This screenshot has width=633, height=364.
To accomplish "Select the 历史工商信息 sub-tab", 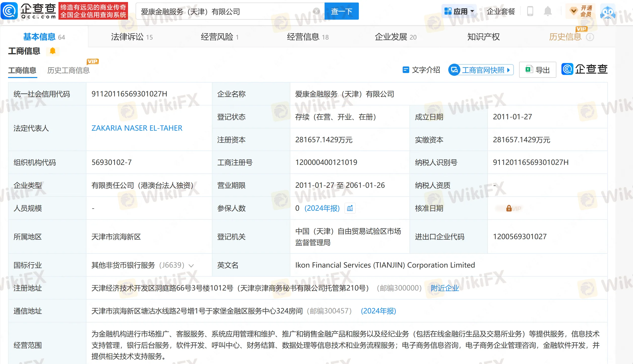I will (x=68, y=70).
